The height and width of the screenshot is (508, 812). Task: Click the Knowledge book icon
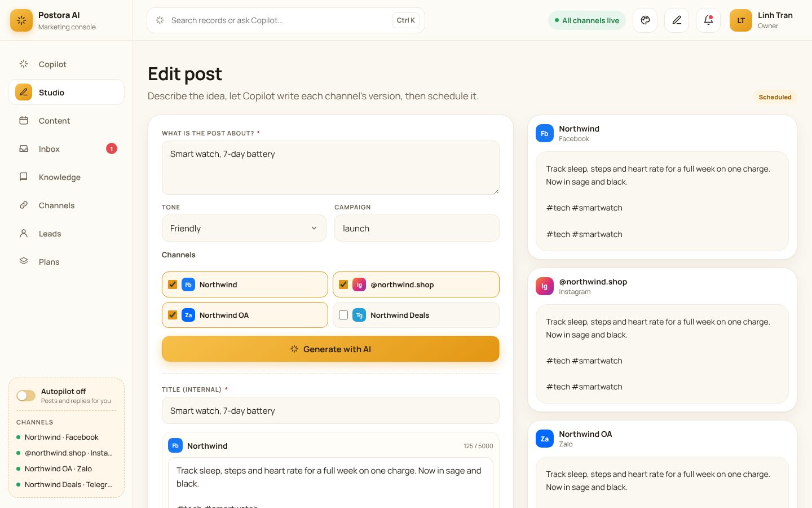point(24,177)
